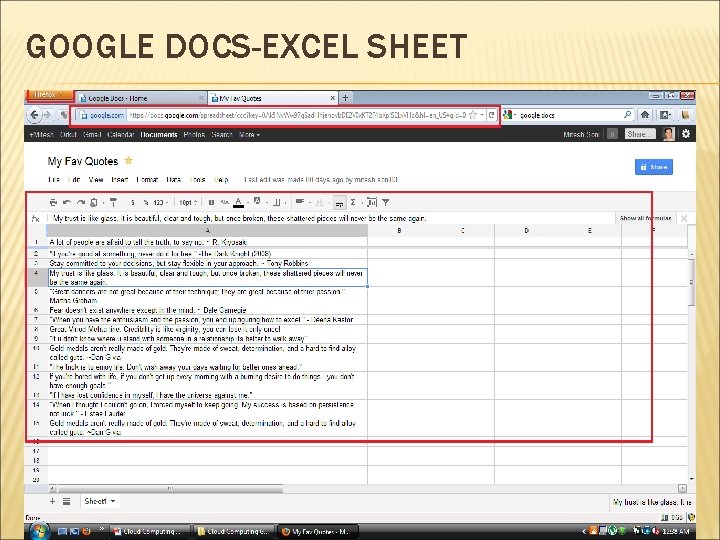720x540 pixels.
Task: Click the Filter funnel icon
Action: point(386,202)
